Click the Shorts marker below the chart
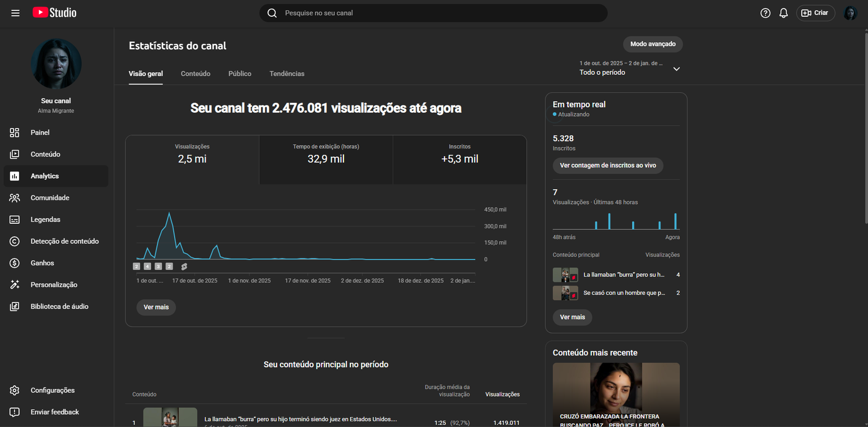868x427 pixels. point(184,267)
